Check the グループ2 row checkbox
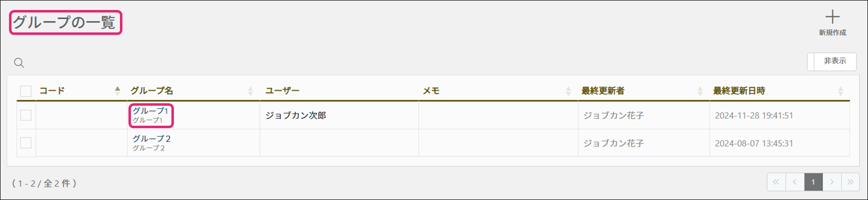 (x=25, y=143)
